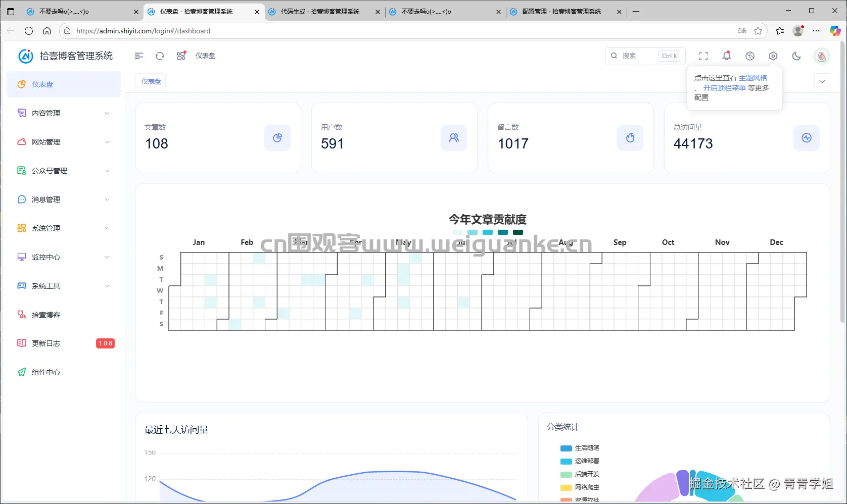Open the notification bell
847x504 pixels.
tap(727, 56)
